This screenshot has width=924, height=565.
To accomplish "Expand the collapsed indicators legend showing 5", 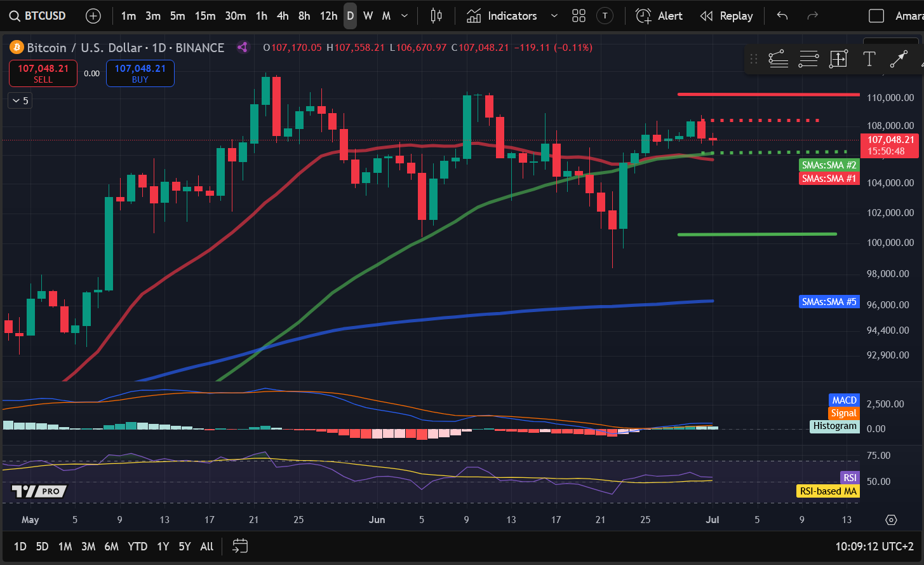I will (x=19, y=100).
